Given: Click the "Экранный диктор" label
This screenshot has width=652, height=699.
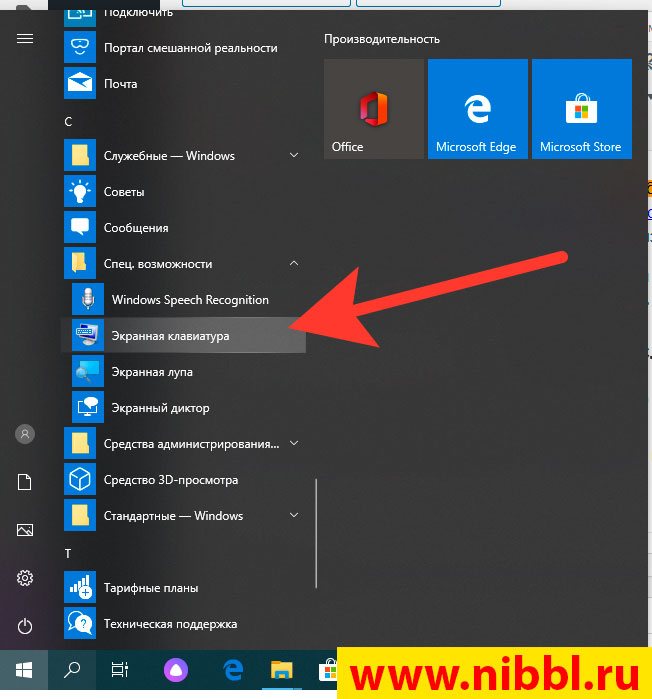Looking at the screenshot, I should 160,408.
